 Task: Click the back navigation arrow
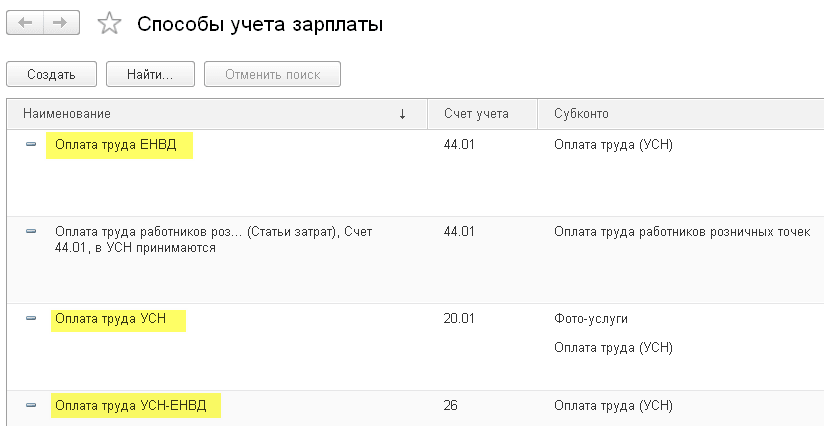click(x=26, y=22)
